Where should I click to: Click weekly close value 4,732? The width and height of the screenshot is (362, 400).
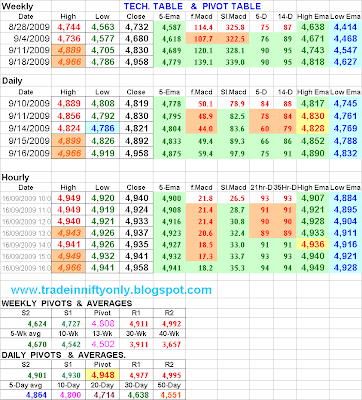point(137,27)
